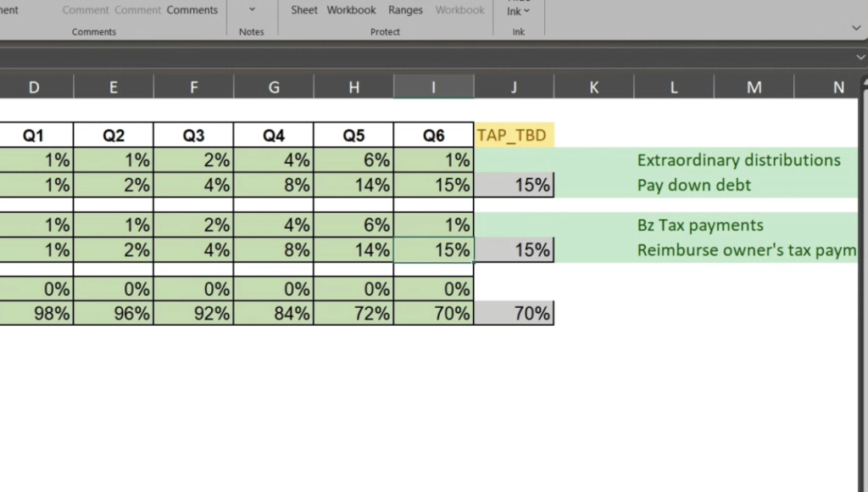Click Protect Sheet in the Protect group
This screenshot has width=868, height=492.
click(304, 10)
